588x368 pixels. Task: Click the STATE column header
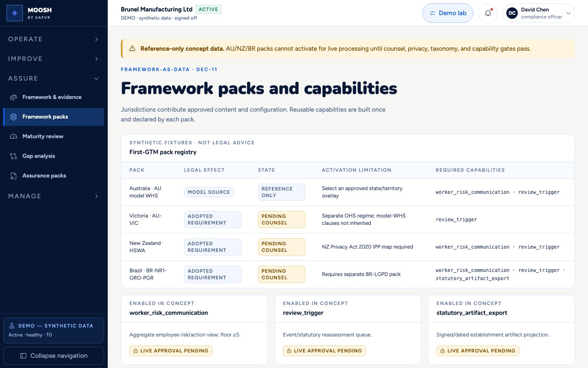click(x=266, y=170)
